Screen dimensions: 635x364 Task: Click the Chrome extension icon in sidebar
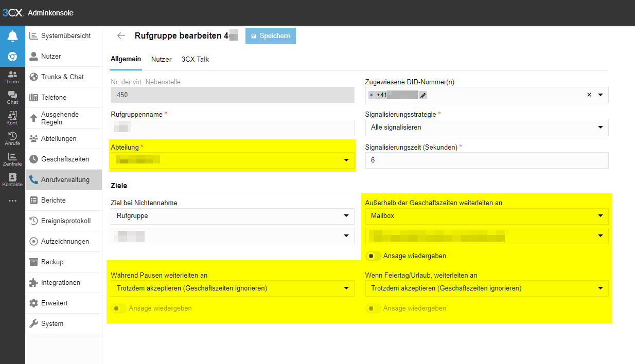pos(12,57)
